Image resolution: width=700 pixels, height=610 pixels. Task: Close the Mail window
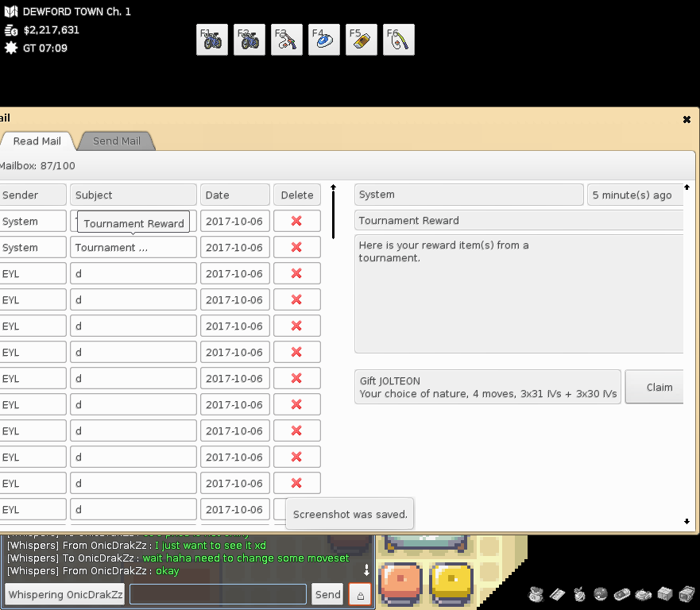point(686,119)
